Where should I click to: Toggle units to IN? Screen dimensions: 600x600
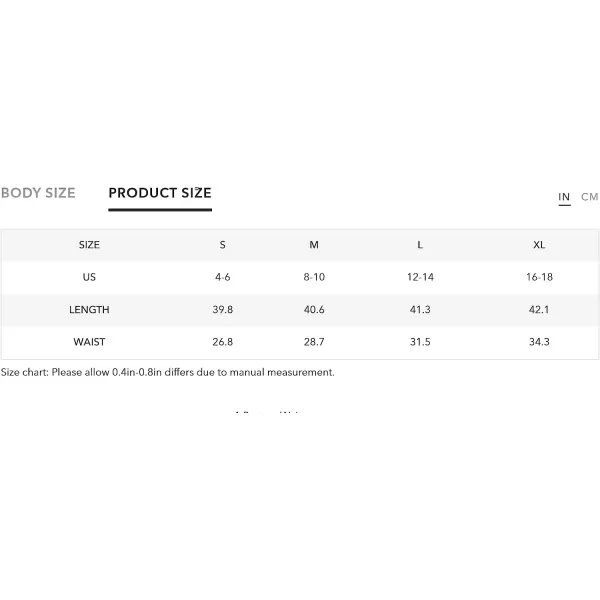point(564,197)
